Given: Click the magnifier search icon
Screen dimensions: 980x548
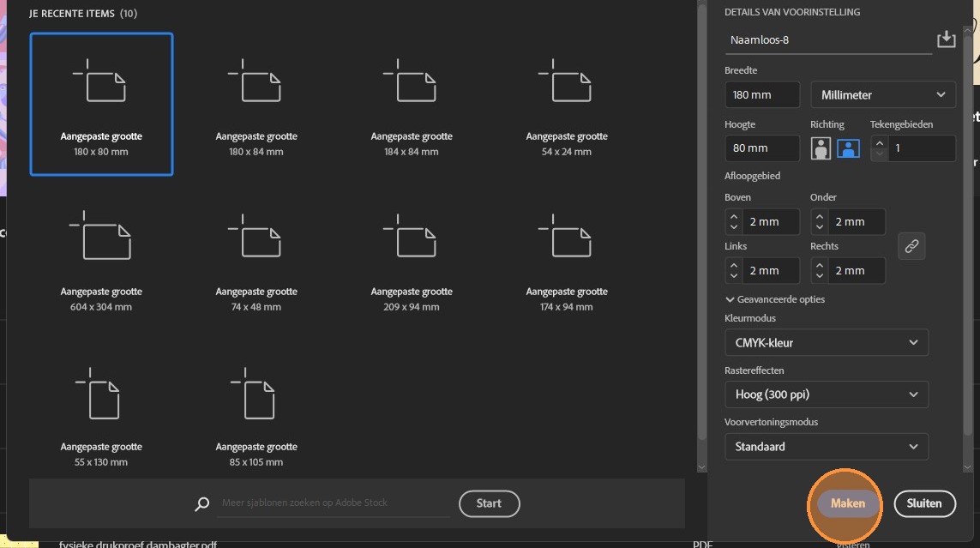Looking at the screenshot, I should click(201, 503).
